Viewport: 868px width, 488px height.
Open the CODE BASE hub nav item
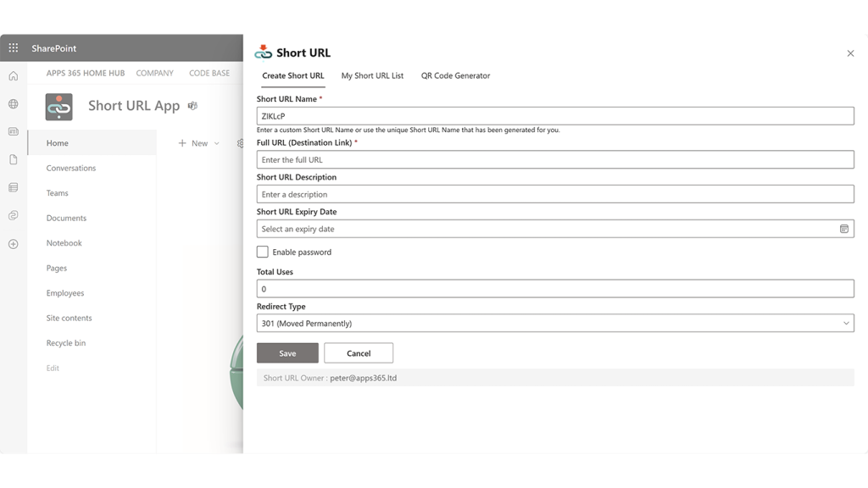(209, 73)
